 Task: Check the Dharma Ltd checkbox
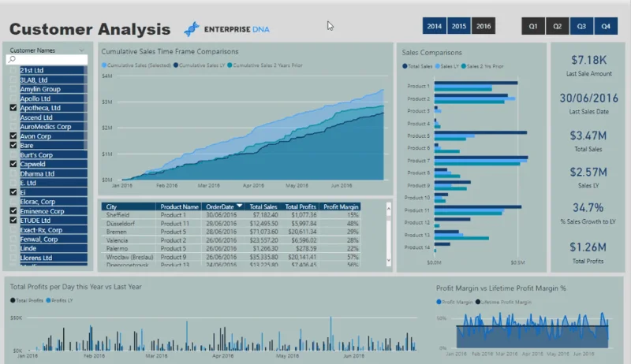tap(13, 173)
